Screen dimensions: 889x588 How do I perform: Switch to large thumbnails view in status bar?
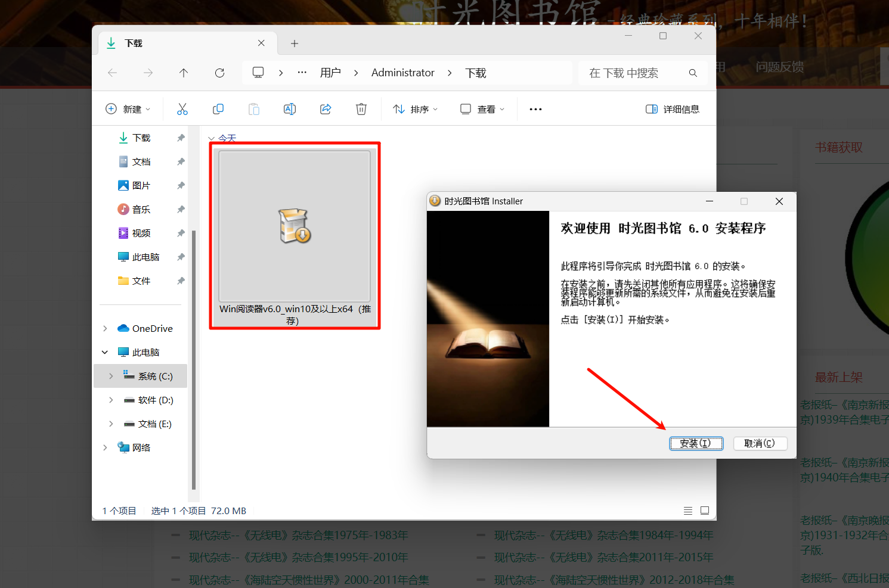coord(705,511)
